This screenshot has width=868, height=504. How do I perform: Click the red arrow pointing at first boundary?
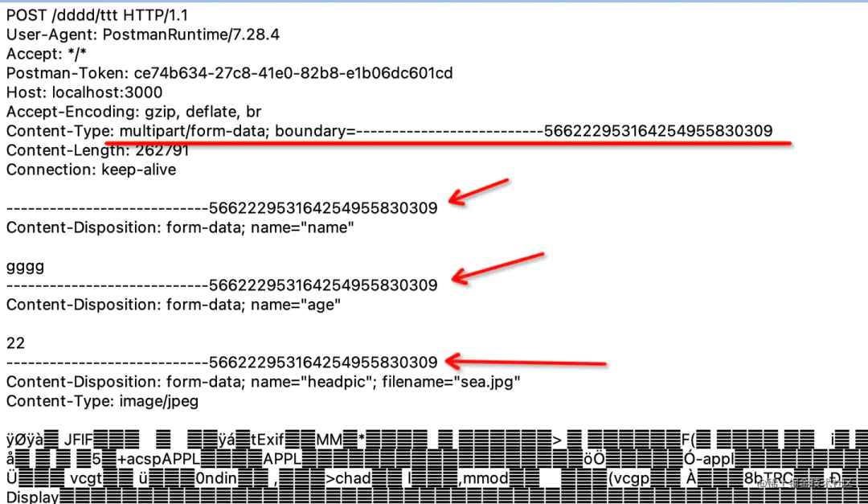[x=478, y=191]
